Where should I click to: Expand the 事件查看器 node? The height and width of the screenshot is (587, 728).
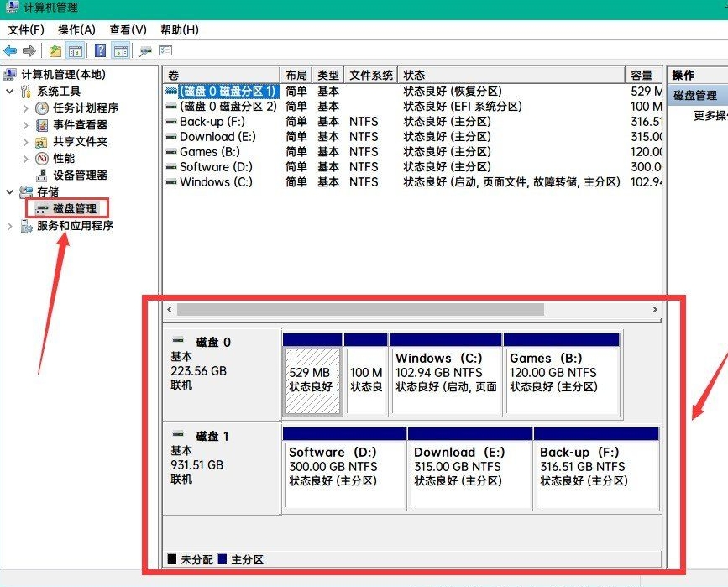25,125
